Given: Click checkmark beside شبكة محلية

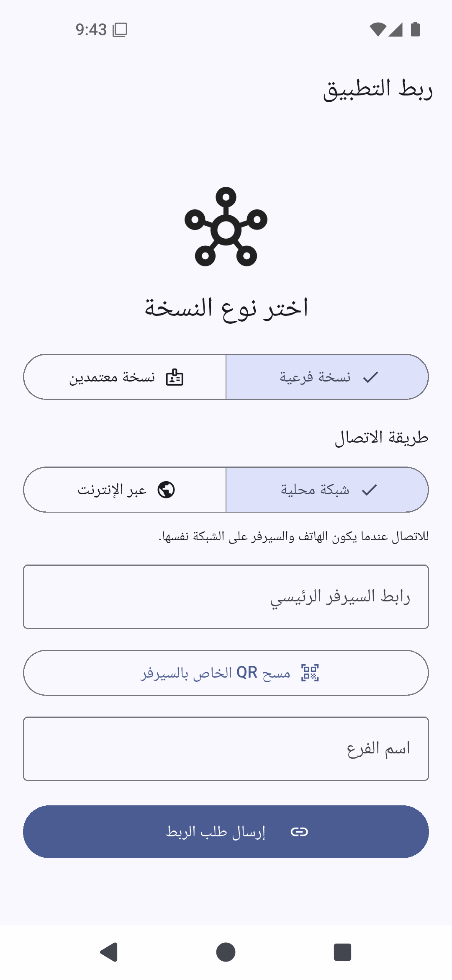Looking at the screenshot, I should [x=370, y=490].
